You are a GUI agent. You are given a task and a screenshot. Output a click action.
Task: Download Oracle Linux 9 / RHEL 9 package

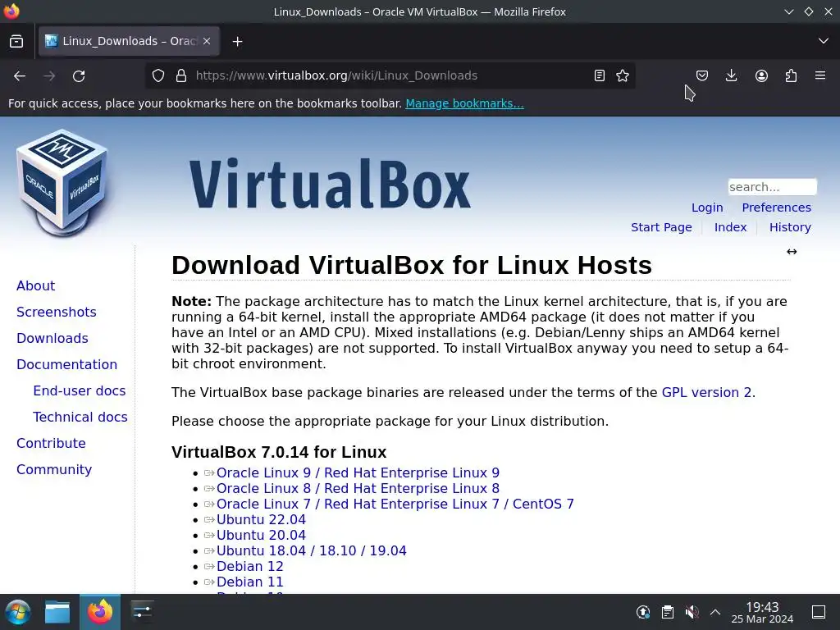point(358,472)
